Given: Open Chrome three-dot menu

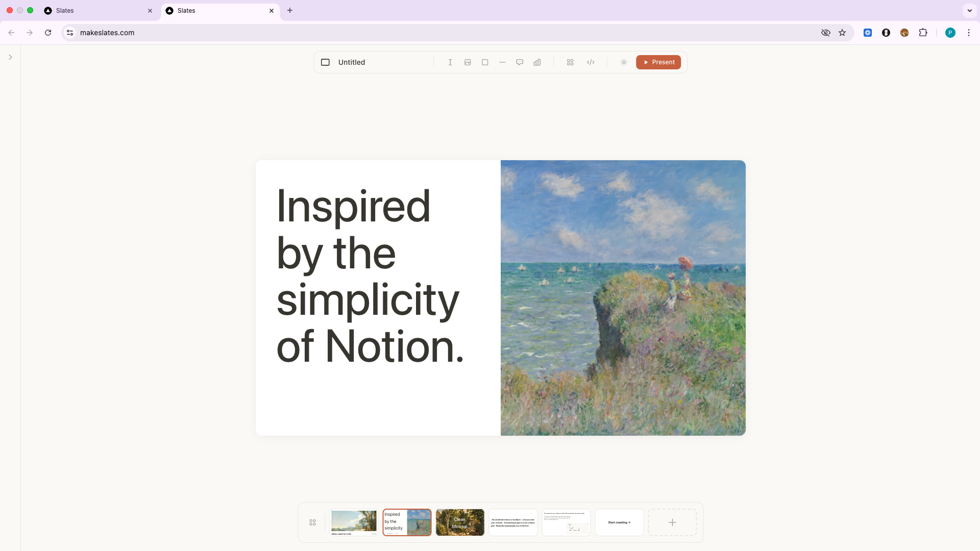Looking at the screenshot, I should (968, 33).
